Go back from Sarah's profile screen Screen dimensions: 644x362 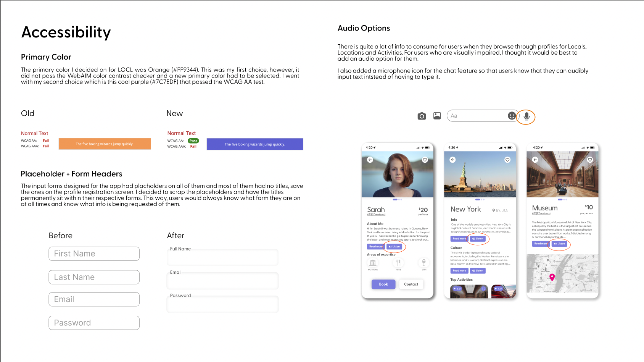pos(370,160)
